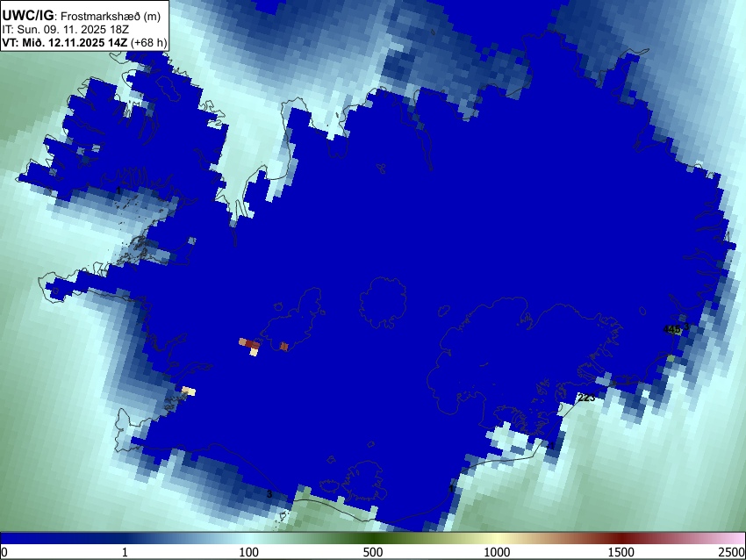
Task: Click the "500" label on the color scale
Action: coord(372,552)
